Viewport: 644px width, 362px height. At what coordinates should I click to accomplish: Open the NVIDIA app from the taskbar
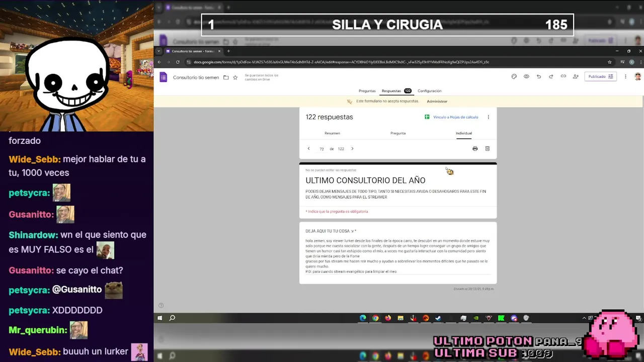pyautogui.click(x=476, y=318)
